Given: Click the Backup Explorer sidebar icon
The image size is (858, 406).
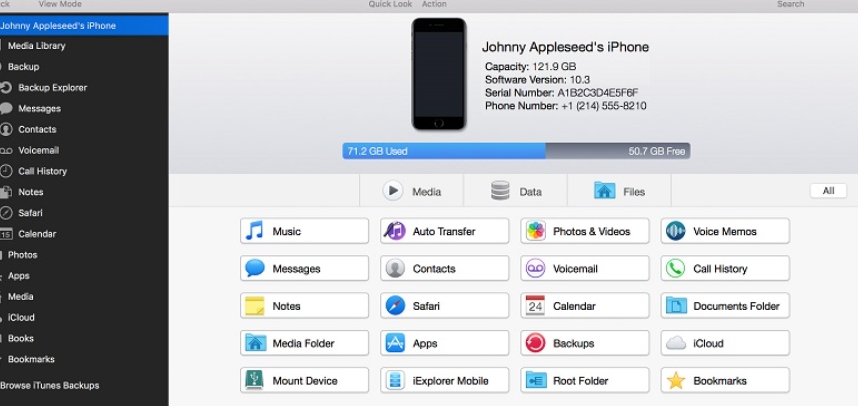Looking at the screenshot, I should (6, 88).
